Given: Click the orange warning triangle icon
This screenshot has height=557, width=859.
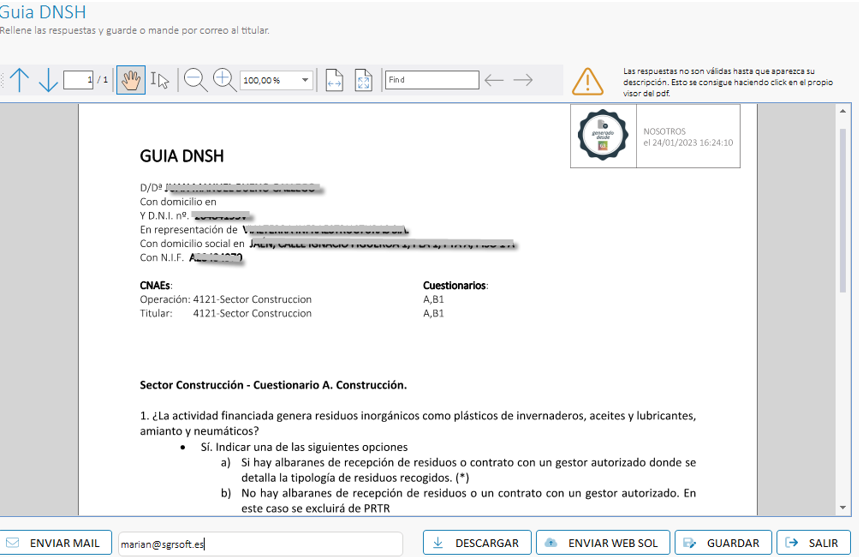Looking at the screenshot, I should pyautogui.click(x=587, y=82).
